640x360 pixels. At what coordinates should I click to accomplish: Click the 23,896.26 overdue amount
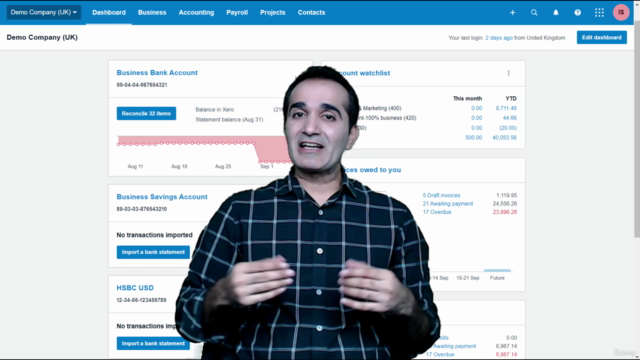505,212
